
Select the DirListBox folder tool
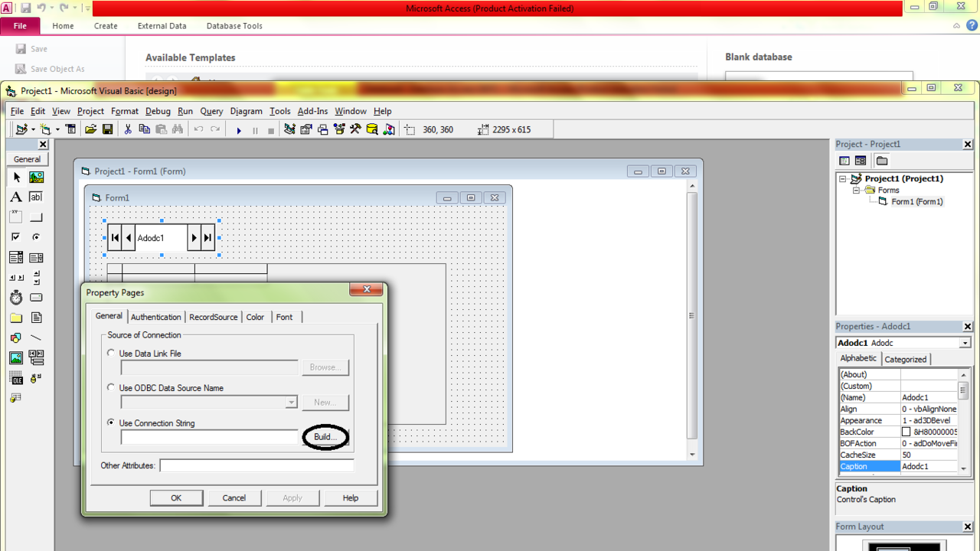[16, 318]
